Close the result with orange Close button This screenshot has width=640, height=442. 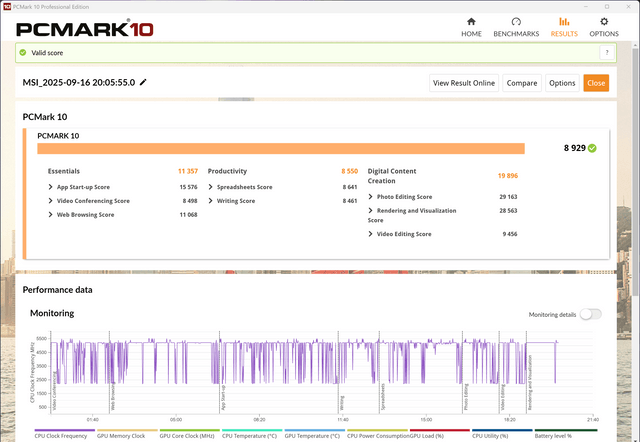coord(596,83)
